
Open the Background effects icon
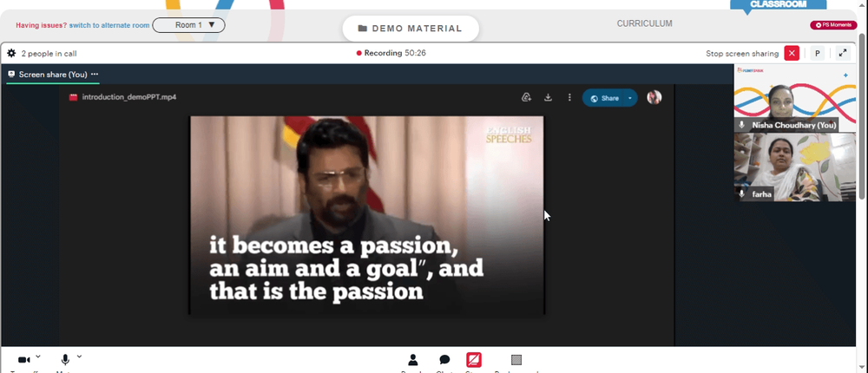click(x=516, y=360)
